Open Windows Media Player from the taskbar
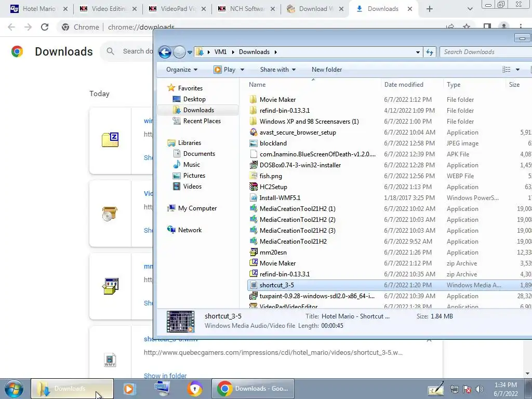This screenshot has height=399, width=532. 129,389
